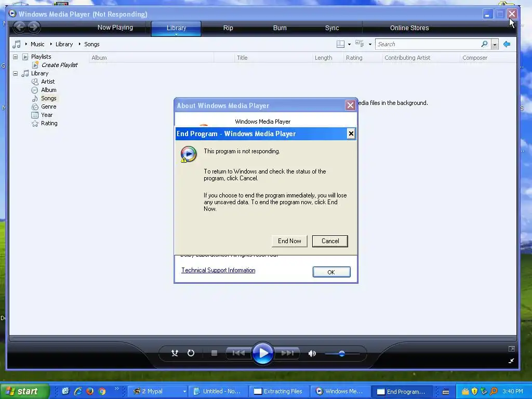
Task: Launch Internet Explorer from quick launch
Action: pyautogui.click(x=78, y=391)
